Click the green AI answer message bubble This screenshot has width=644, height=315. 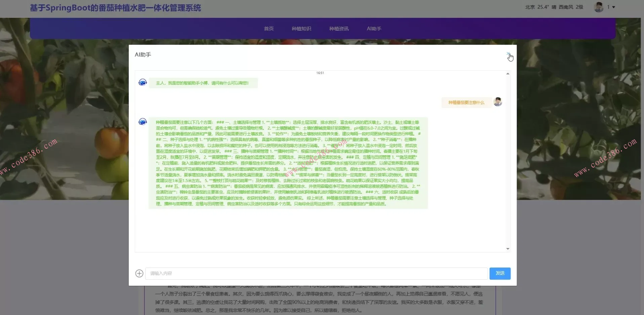click(287, 163)
